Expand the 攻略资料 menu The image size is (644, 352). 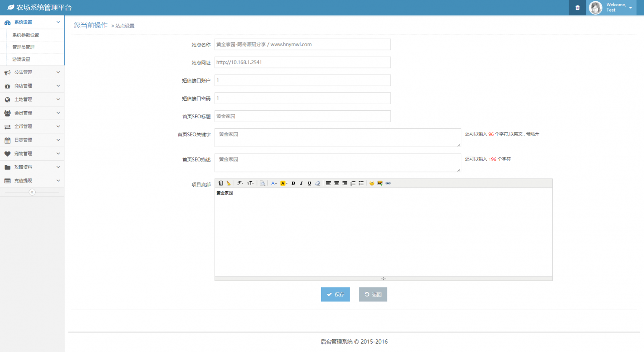coord(32,167)
